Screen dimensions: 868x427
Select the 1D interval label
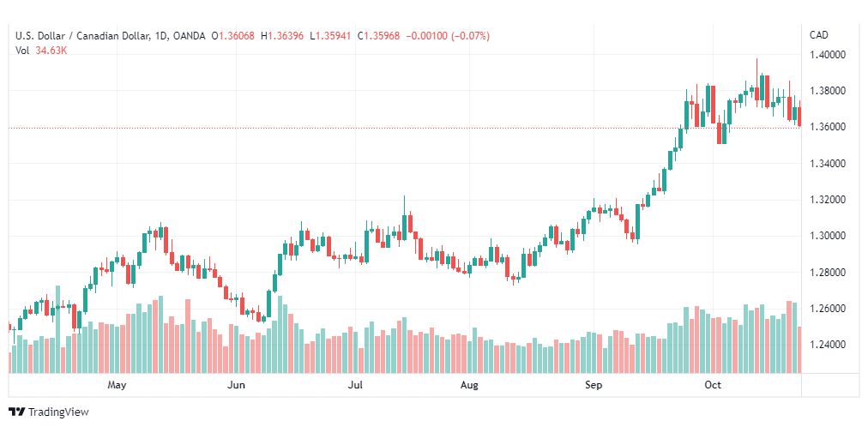[160, 36]
